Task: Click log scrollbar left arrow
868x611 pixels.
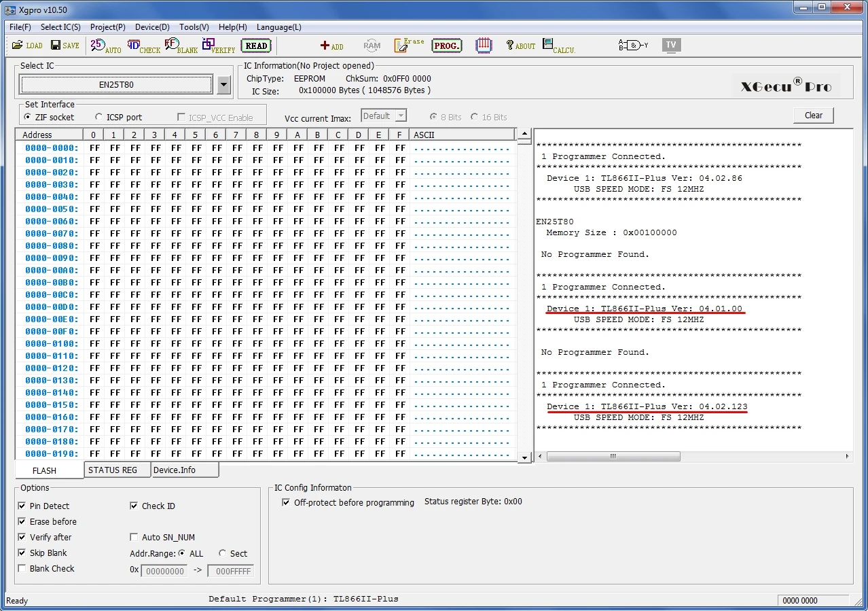Action: click(x=541, y=457)
